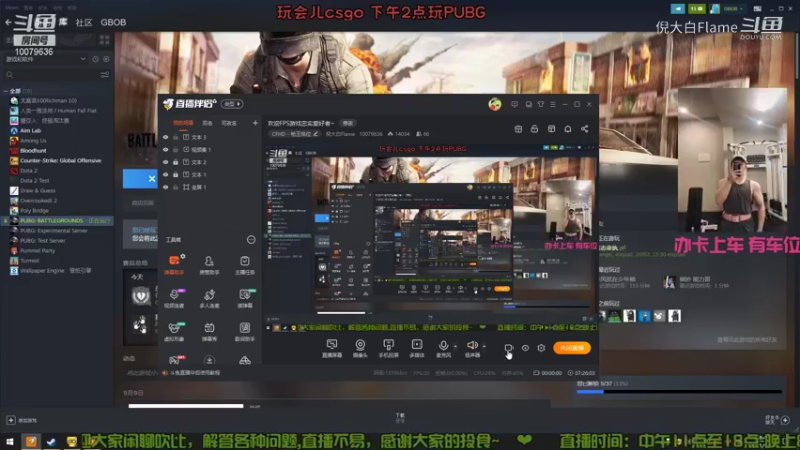Image resolution: width=800 pixels, height=450 pixels.
Task: Toggle the lock on the 文本 2 layer
Action: 176,162
